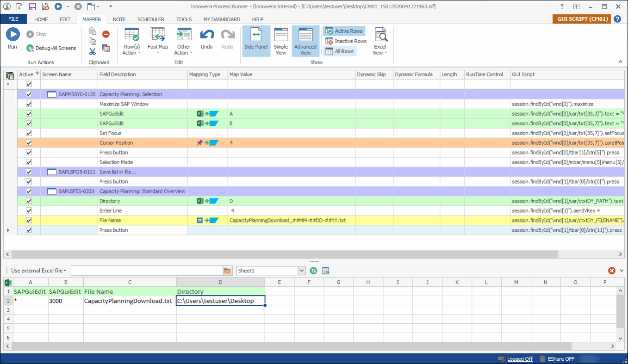Screen dimensions: 628x364
Task: Open the FILE menu
Action: tap(13, 19)
